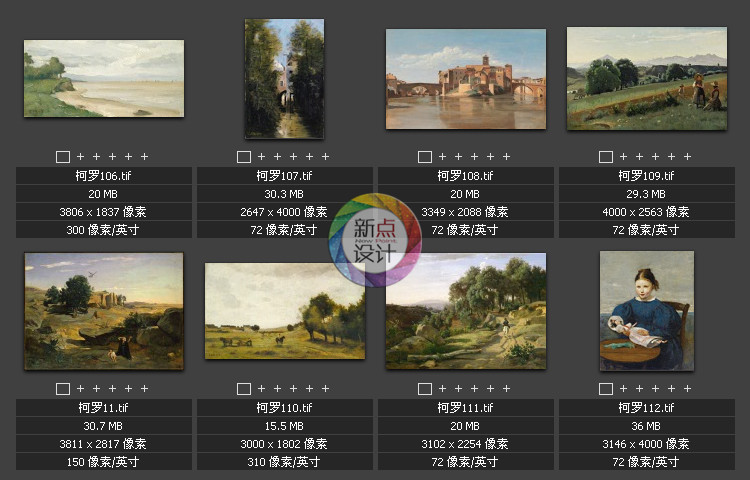Click dimensions 3806 x 1837 像素
Viewport: 750px width, 480px height.
[x=103, y=212]
